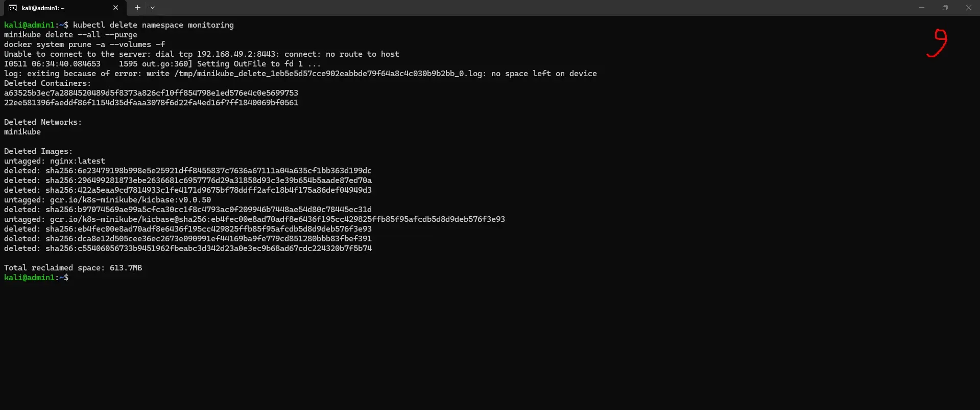Click the minikube delete --all --purge line
Screen dimensions: 980x410
click(70, 35)
